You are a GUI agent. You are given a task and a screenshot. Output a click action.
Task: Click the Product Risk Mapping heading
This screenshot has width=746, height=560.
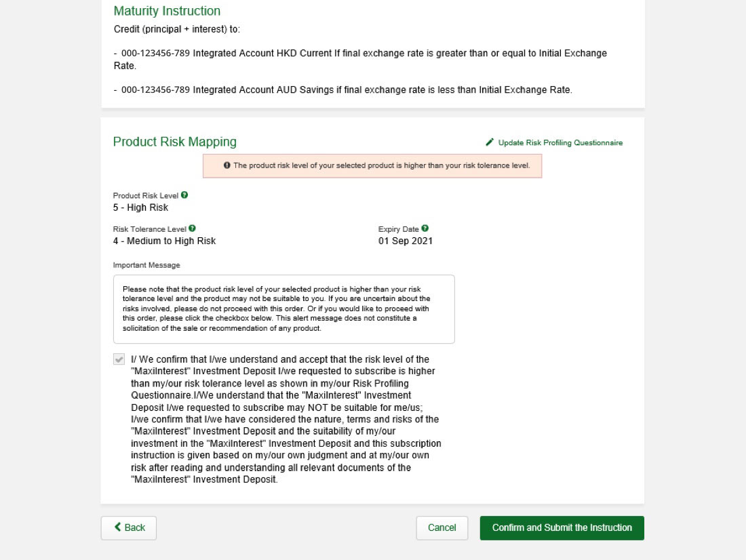tap(175, 142)
